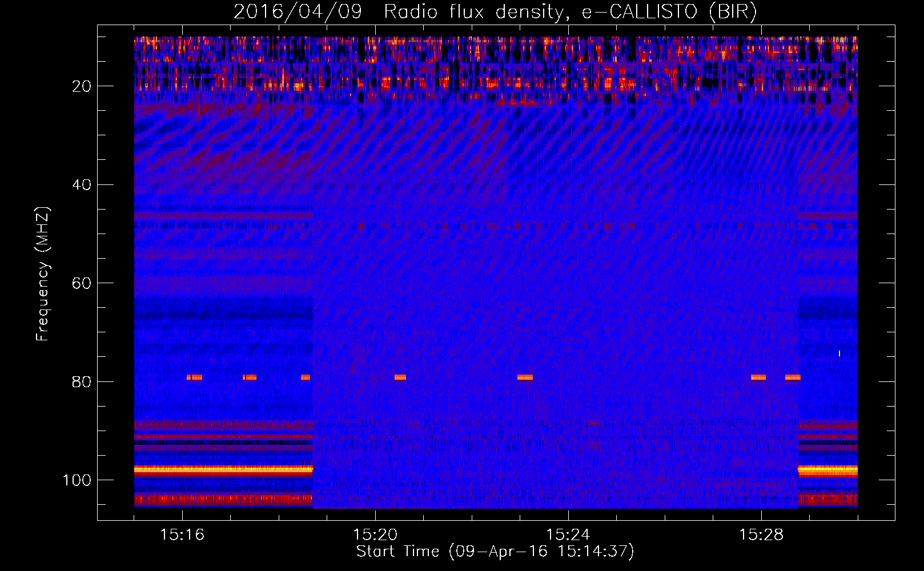Click the time tick label '15:20'
The width and height of the screenshot is (924, 571).
tap(375, 534)
